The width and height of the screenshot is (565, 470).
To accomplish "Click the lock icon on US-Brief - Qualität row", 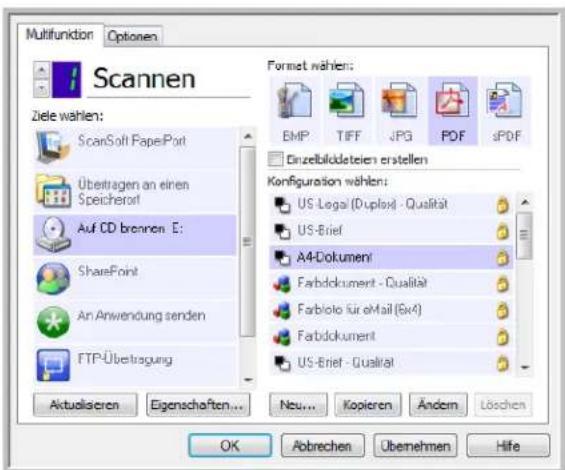I will click(502, 363).
